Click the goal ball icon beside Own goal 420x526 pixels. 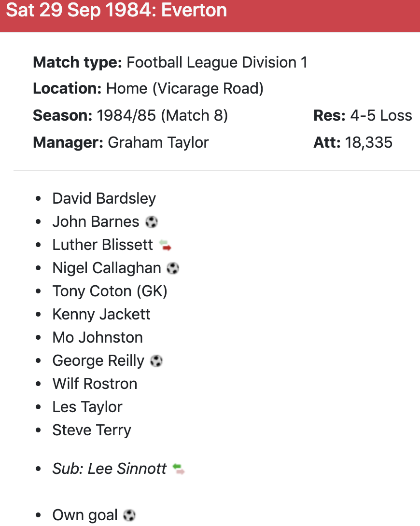(129, 515)
